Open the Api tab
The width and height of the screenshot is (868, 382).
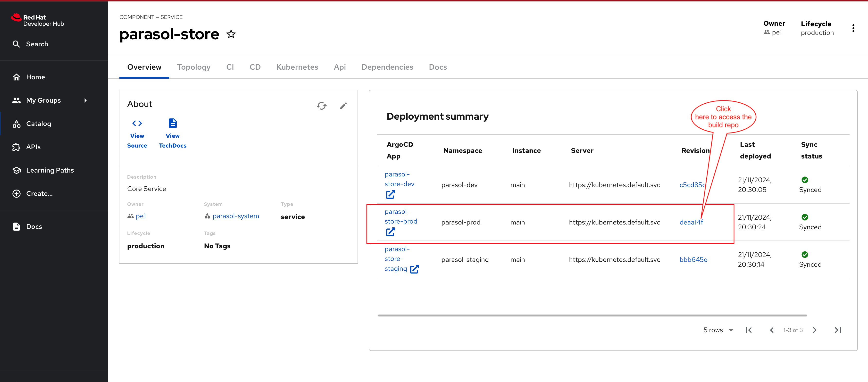pyautogui.click(x=340, y=67)
